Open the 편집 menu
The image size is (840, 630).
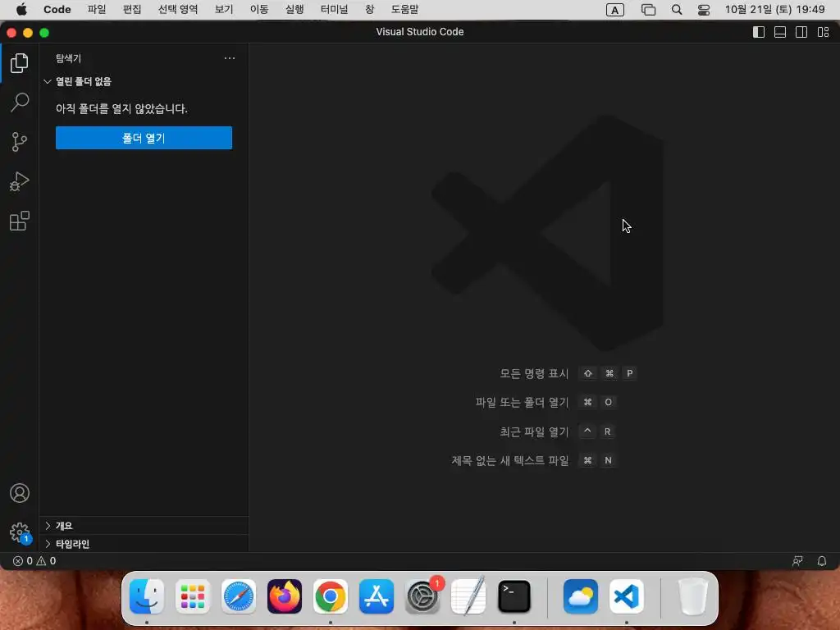pyautogui.click(x=132, y=10)
